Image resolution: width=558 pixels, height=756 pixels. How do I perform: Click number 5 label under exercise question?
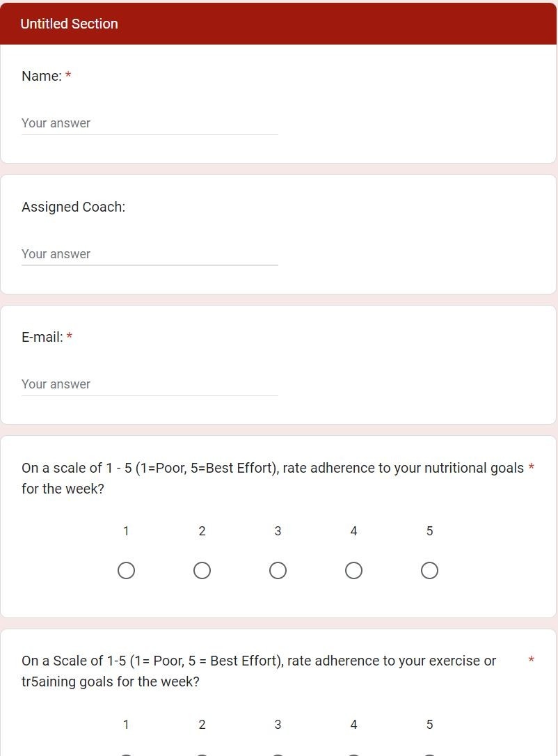429,725
